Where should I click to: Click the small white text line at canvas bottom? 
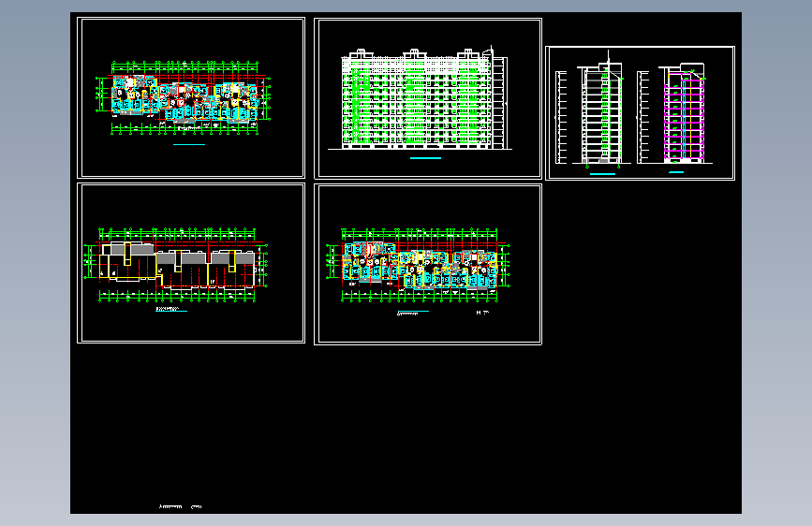(x=180, y=507)
